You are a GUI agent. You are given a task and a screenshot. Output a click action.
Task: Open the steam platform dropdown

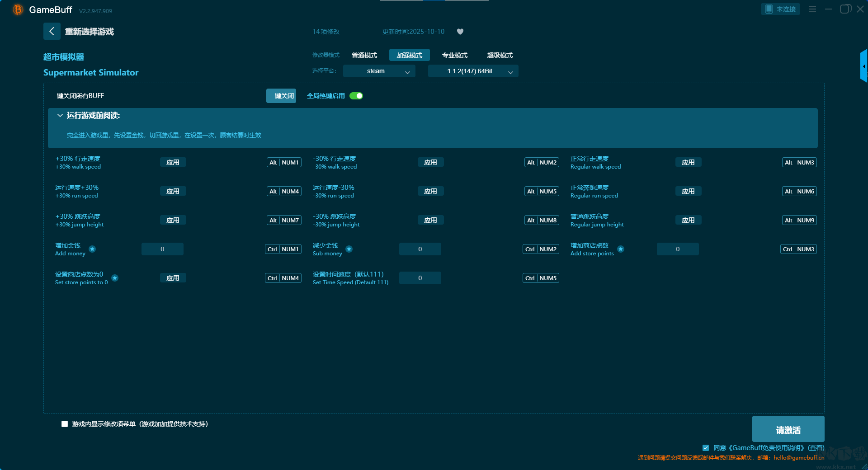coord(379,71)
